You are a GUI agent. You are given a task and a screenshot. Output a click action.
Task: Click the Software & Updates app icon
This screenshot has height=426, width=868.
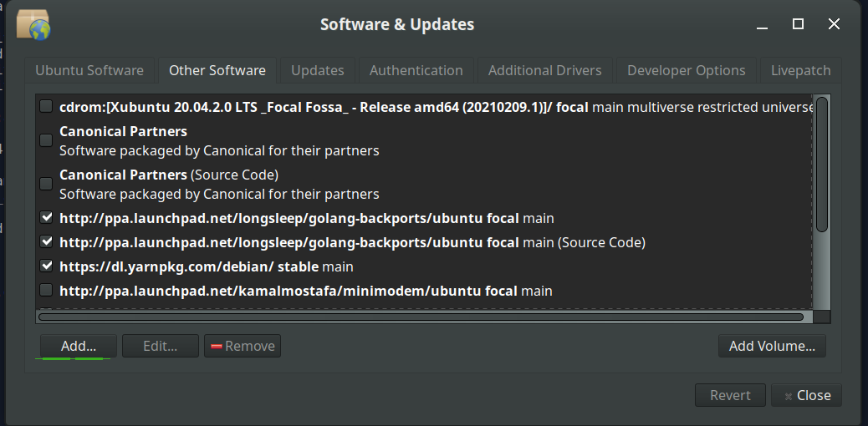click(33, 24)
